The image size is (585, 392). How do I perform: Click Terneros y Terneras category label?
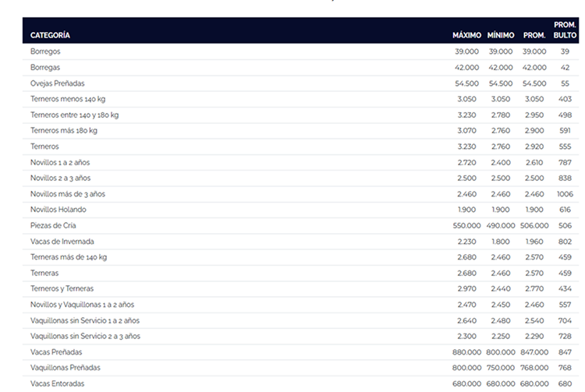tap(62, 289)
